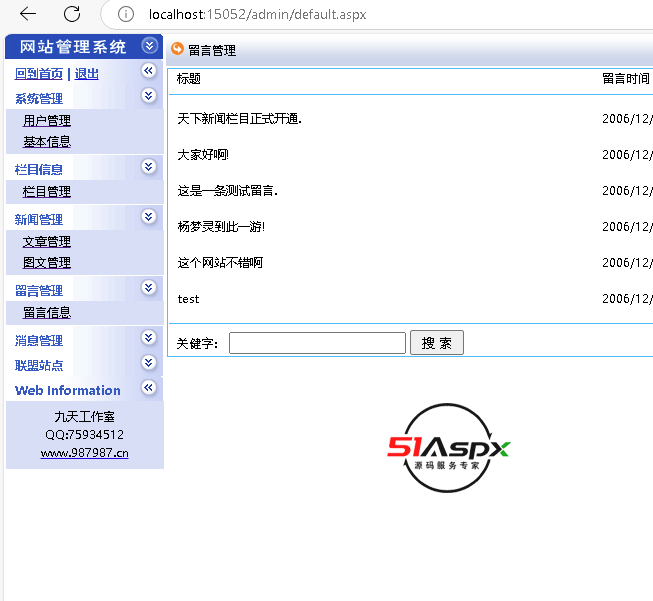Click the 51Aspx logo image
Image resolution: width=653 pixels, height=601 pixels.
point(449,449)
